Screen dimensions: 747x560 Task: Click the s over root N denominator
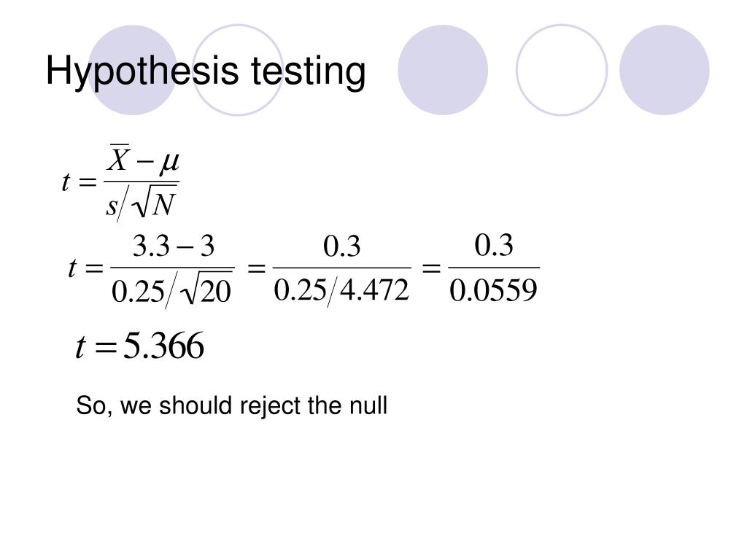click(142, 204)
